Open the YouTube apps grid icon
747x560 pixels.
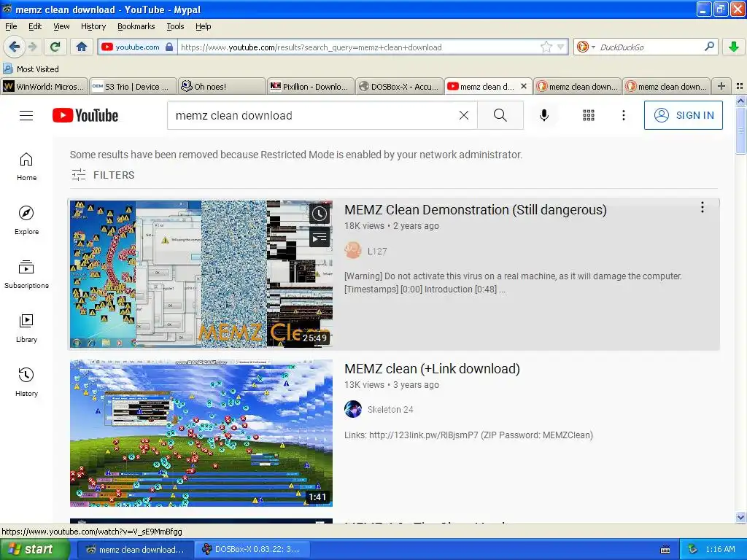click(x=589, y=115)
